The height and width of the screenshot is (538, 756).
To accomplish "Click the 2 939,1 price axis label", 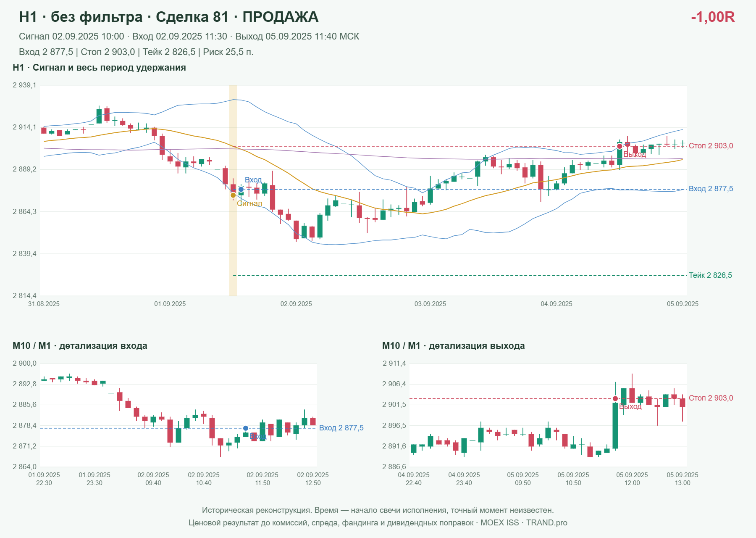I will point(24,85).
